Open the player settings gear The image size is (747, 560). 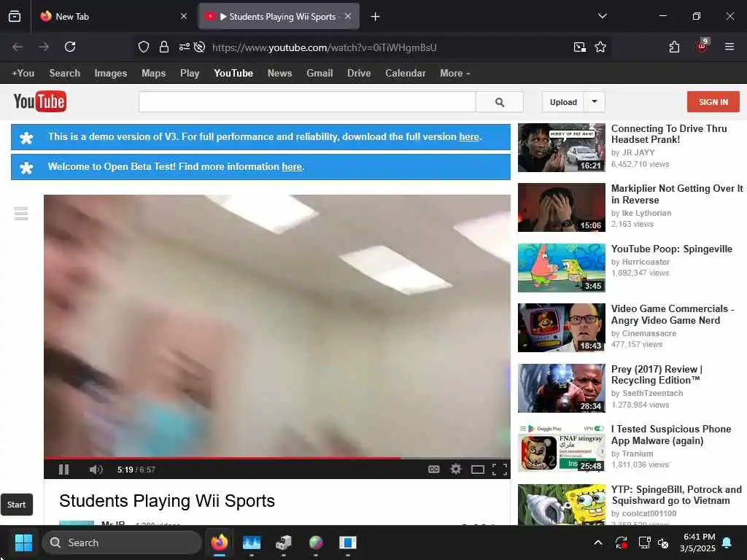pyautogui.click(x=456, y=469)
